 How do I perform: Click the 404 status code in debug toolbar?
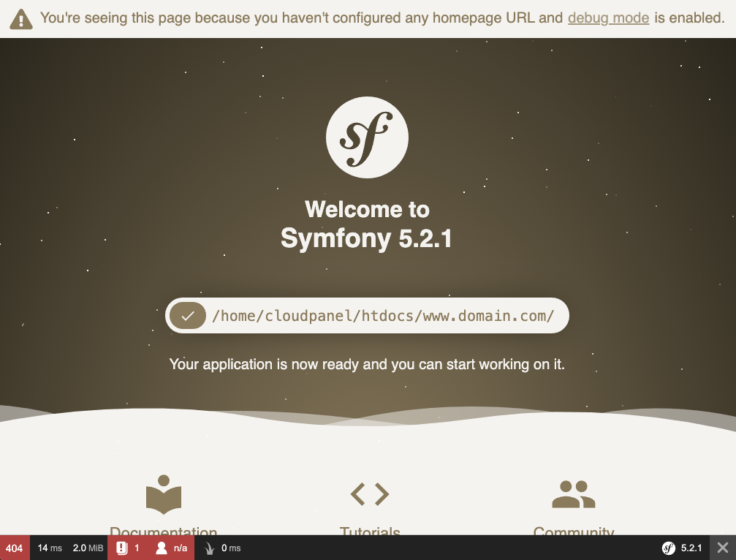click(x=15, y=548)
